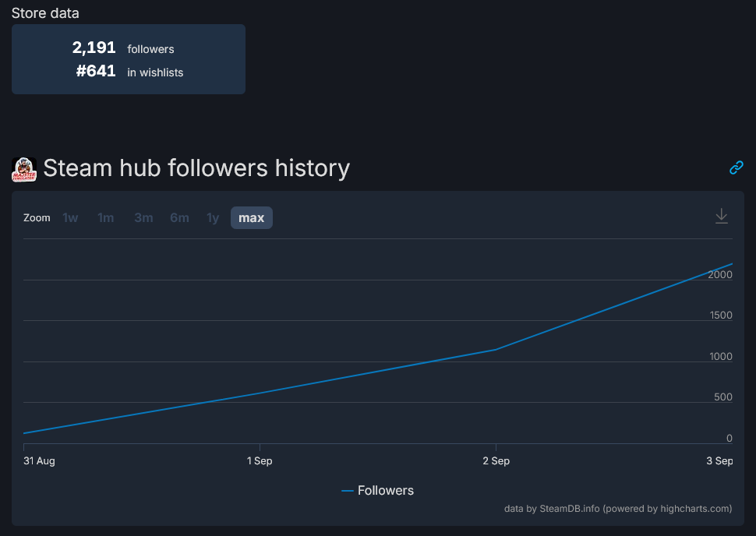Image resolution: width=756 pixels, height=536 pixels.
Task: Click the game logo thumbnail next to title
Action: (24, 169)
